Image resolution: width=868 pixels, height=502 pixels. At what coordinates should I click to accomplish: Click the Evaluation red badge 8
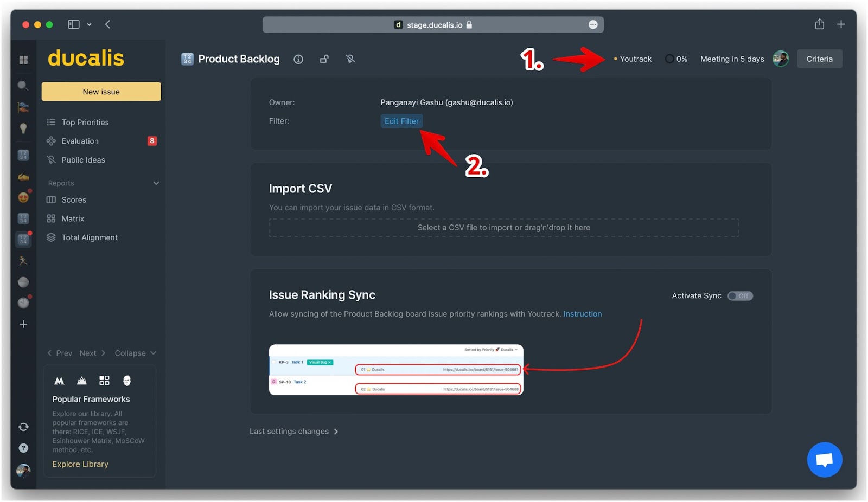pyautogui.click(x=152, y=141)
